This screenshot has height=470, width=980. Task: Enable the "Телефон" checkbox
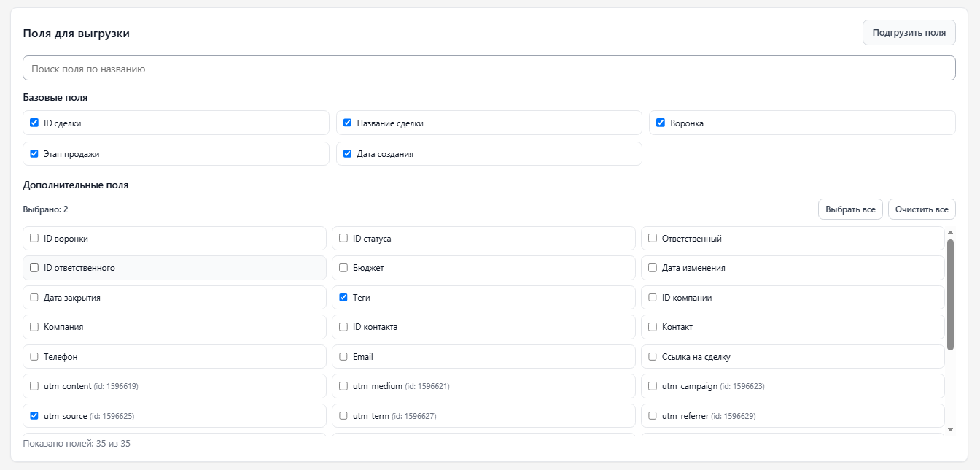(x=34, y=357)
